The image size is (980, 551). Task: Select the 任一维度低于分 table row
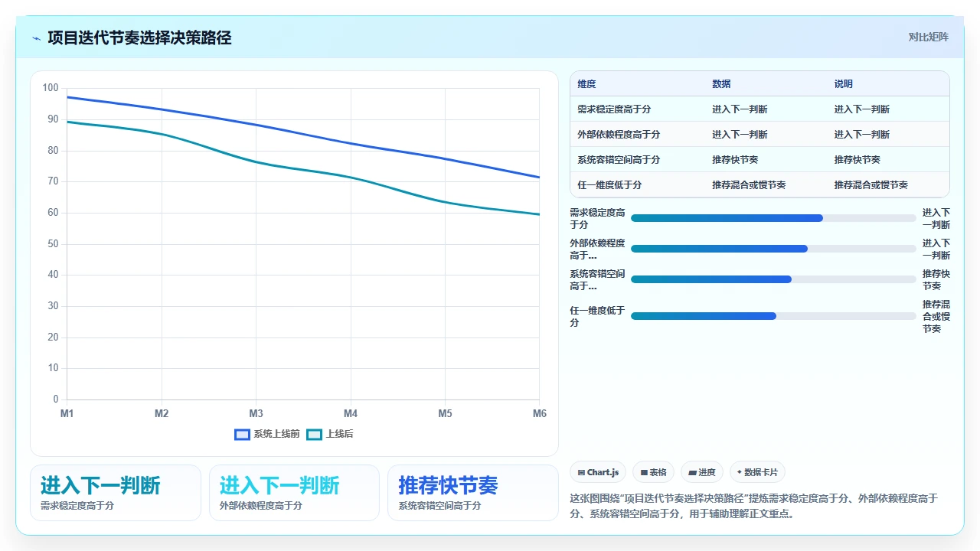(759, 185)
